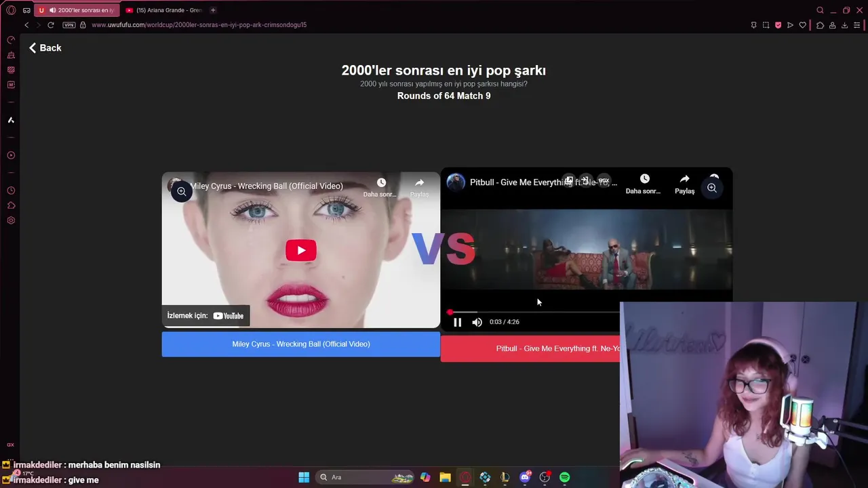Zoom the Wrecking Ball video with magnifier
This screenshot has width=868, height=488.
[182, 192]
